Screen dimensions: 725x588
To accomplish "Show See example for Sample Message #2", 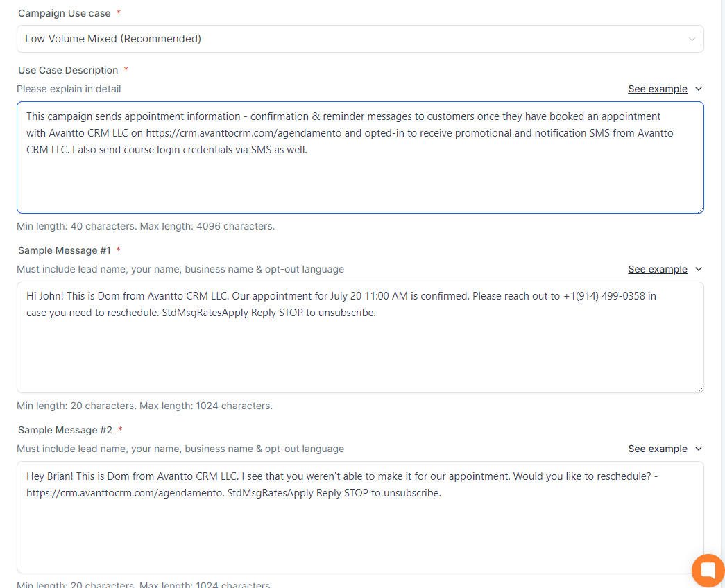I will pos(657,449).
